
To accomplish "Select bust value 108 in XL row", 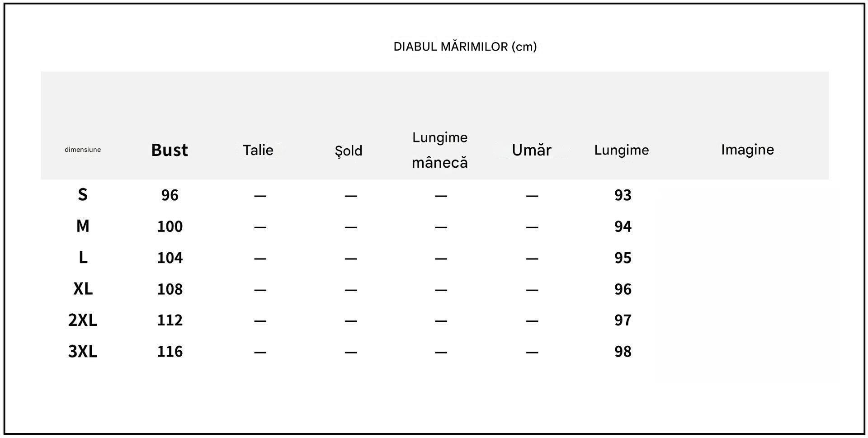I will point(170,289).
